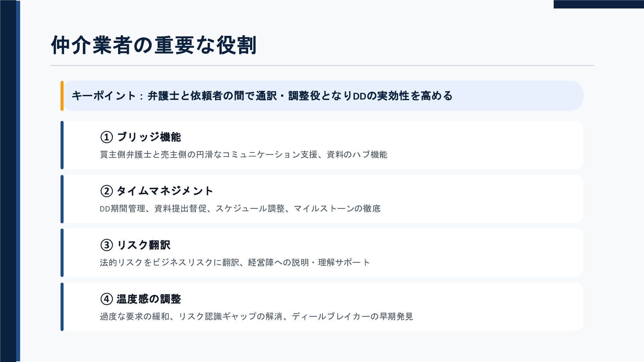Viewport: 644px width, 362px height.
Task: Click the dark navy vertical sidebar stripe
Action: click(x=8, y=181)
